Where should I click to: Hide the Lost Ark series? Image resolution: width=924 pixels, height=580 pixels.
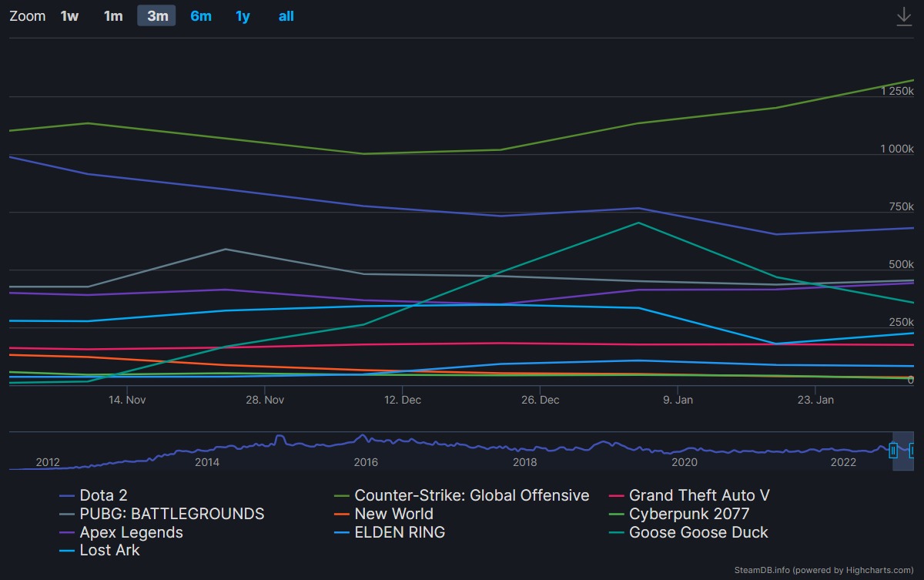[x=99, y=551]
